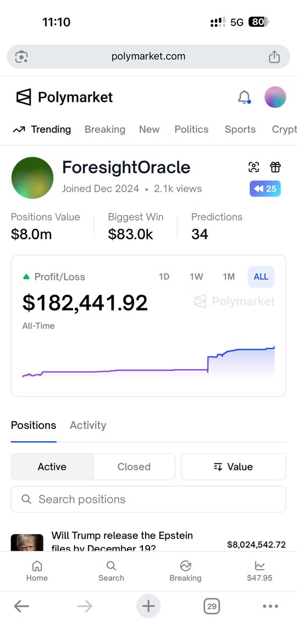Show Closed positions
This screenshot has width=297, height=644.
(x=134, y=467)
